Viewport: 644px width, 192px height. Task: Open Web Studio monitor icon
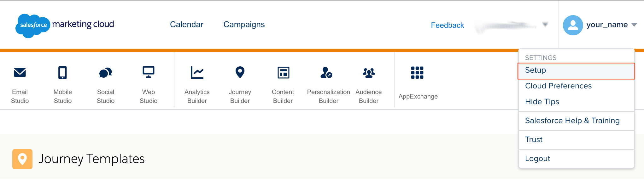[148, 72]
